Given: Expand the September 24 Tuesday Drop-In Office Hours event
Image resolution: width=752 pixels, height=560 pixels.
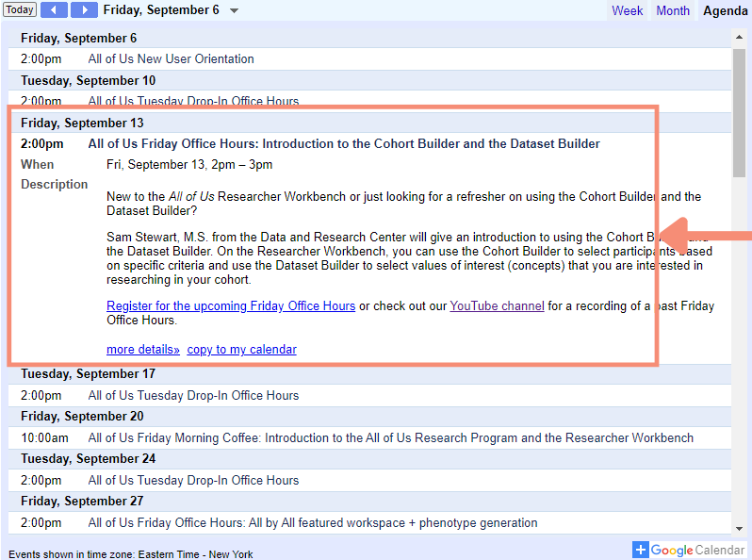Looking at the screenshot, I should coord(193,481).
